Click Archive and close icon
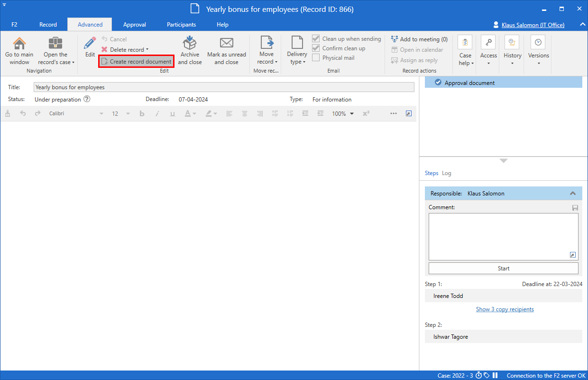The height and width of the screenshot is (380, 588). [190, 43]
